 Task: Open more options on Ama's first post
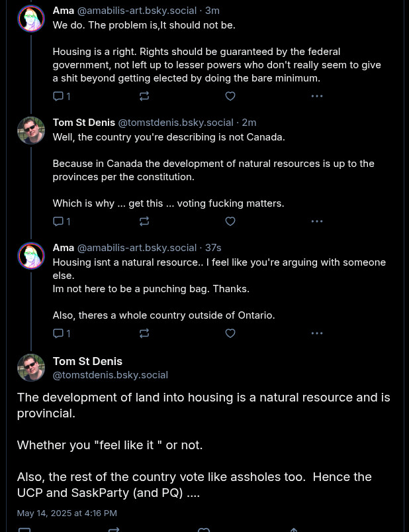(317, 96)
